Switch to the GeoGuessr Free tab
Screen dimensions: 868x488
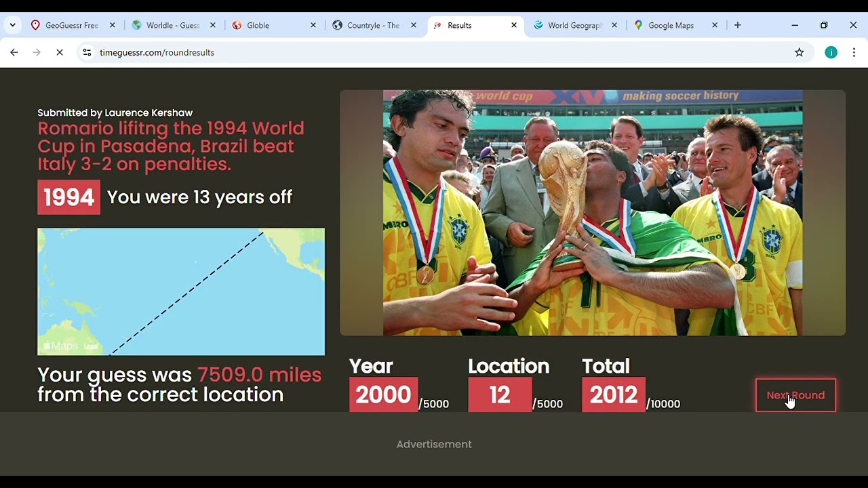tap(72, 25)
